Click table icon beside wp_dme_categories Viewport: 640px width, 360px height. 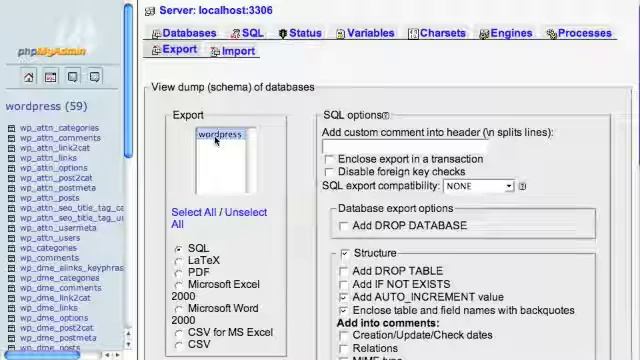(x=11, y=278)
